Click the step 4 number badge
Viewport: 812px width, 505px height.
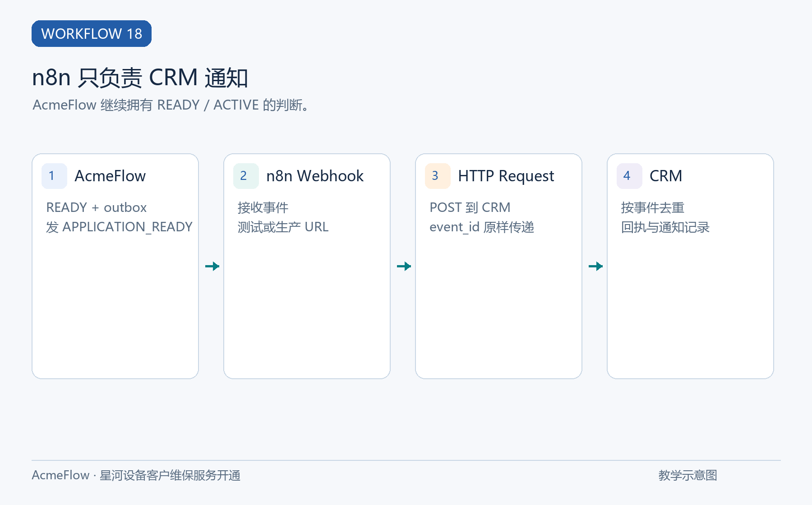click(x=629, y=176)
